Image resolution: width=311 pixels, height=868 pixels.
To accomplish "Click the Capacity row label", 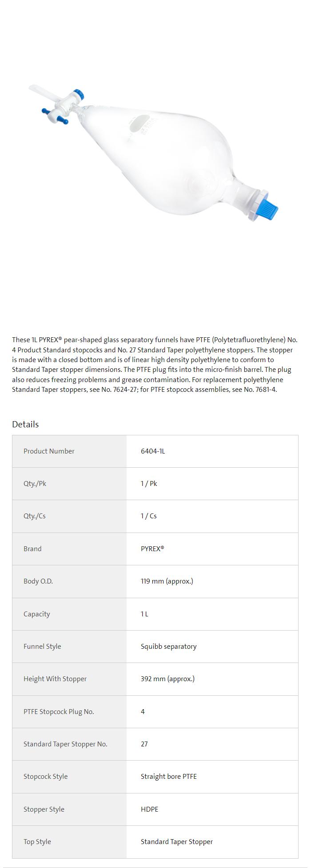I will pyautogui.click(x=36, y=614).
